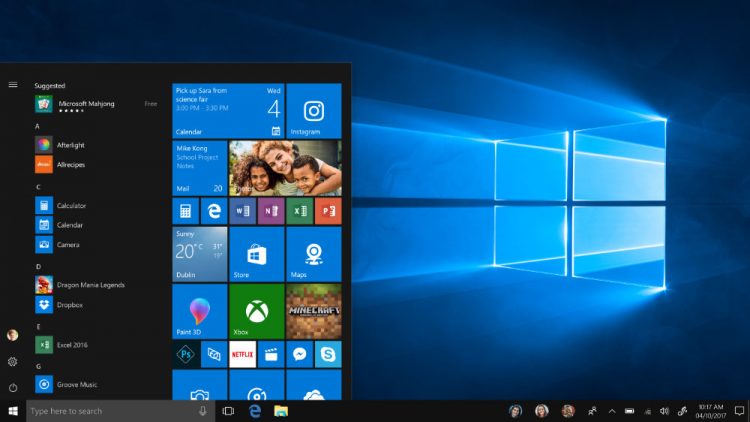Open the pen workspace tray icon
The height and width of the screenshot is (422, 750).
pyautogui.click(x=682, y=411)
